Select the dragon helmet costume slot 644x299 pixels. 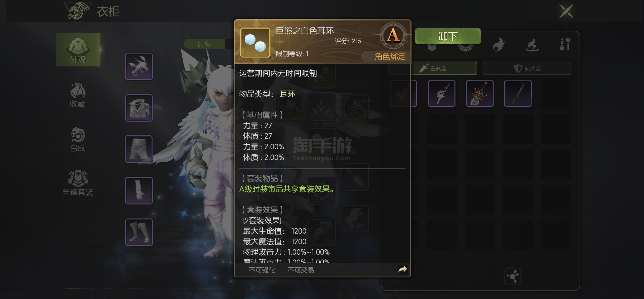[x=139, y=66]
